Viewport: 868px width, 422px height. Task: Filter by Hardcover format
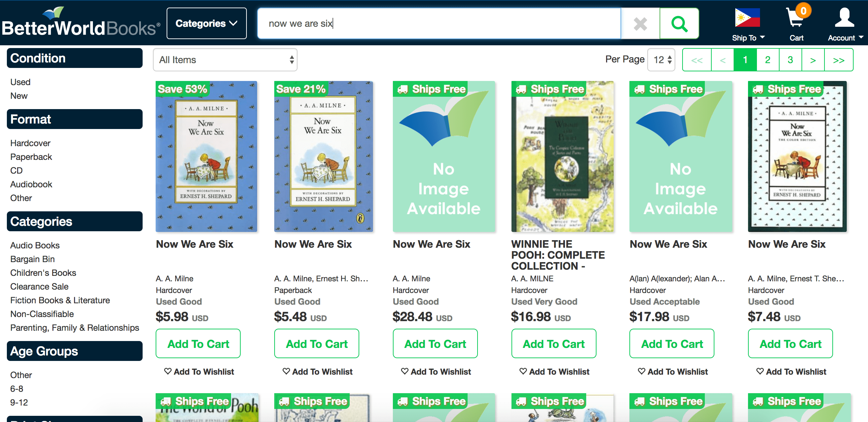click(x=30, y=143)
